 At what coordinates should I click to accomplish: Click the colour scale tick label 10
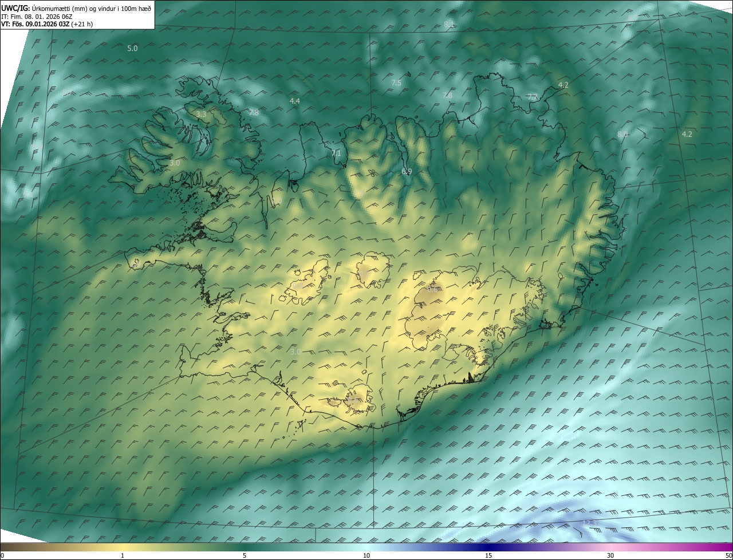pyautogui.click(x=366, y=555)
